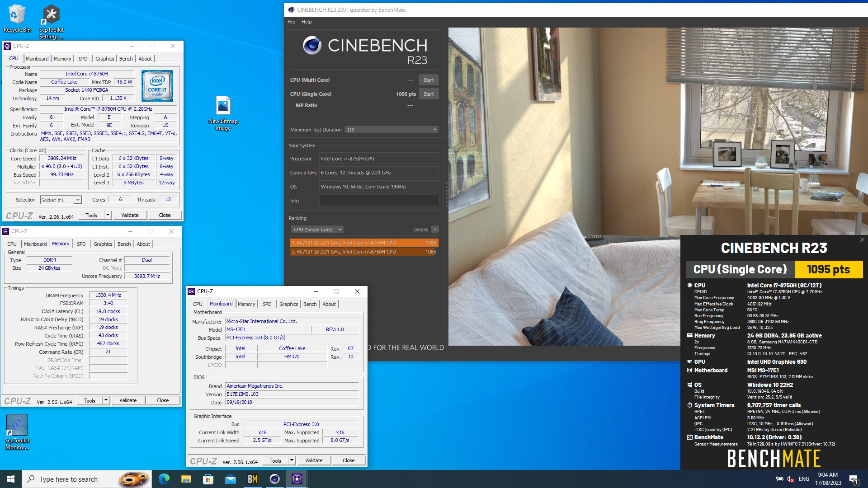Screen dimensions: 868x488
Task: Open the Mail app from the taskbar
Action: [x=231, y=479]
